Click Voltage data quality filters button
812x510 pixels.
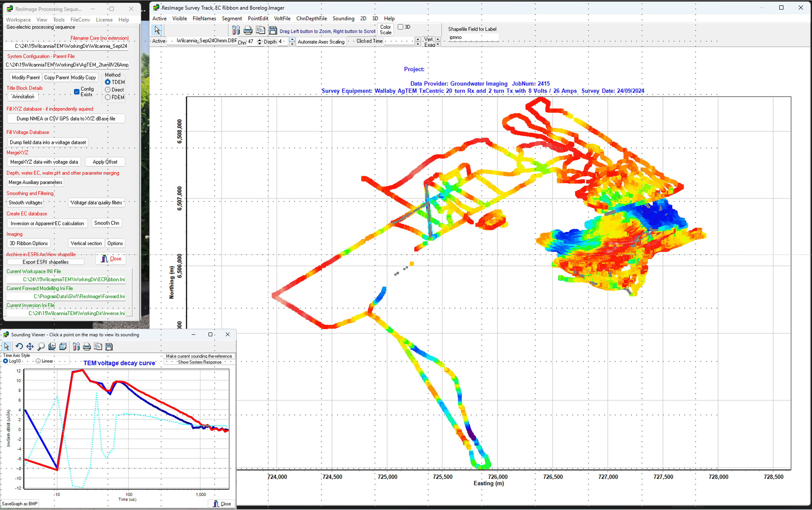[96, 203]
